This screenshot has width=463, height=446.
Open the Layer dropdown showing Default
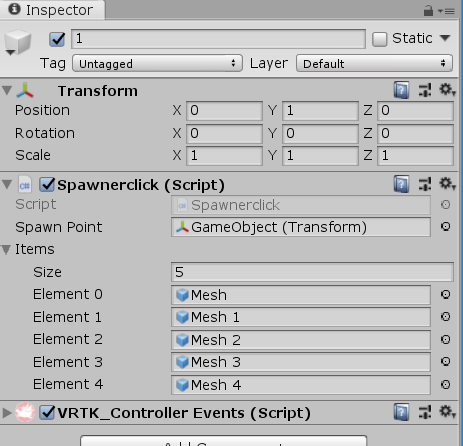pyautogui.click(x=374, y=63)
